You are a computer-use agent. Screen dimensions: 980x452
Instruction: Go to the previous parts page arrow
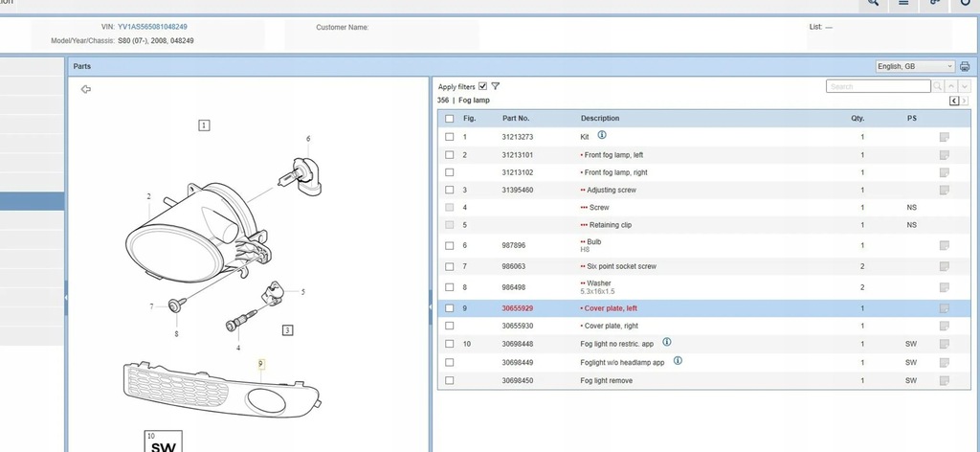[954, 101]
